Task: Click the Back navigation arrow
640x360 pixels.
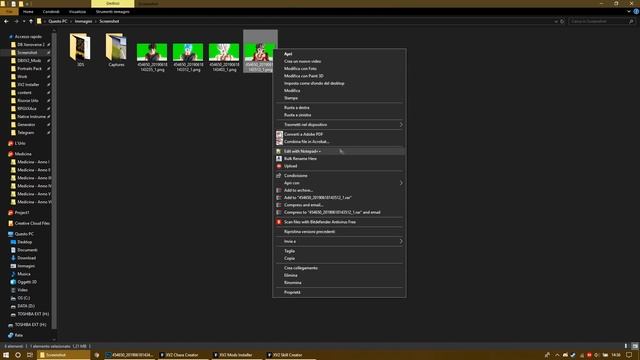Action: 6,21
